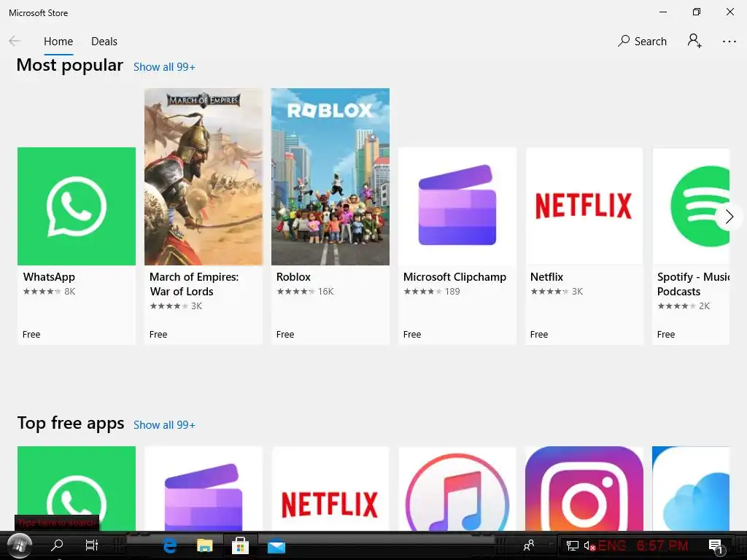This screenshot has height=560, width=747.
Task: Open March of Empires game artwork
Action: click(204, 176)
